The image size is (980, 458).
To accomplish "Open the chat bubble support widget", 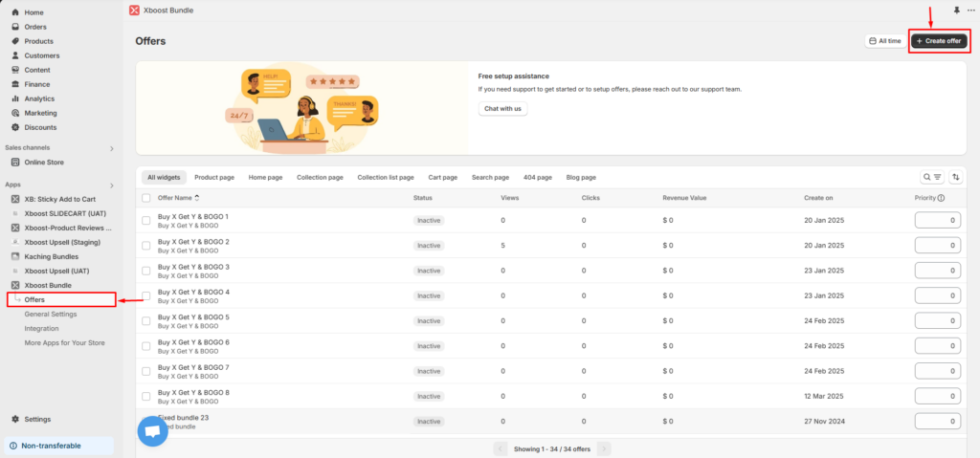I will pyautogui.click(x=151, y=431).
